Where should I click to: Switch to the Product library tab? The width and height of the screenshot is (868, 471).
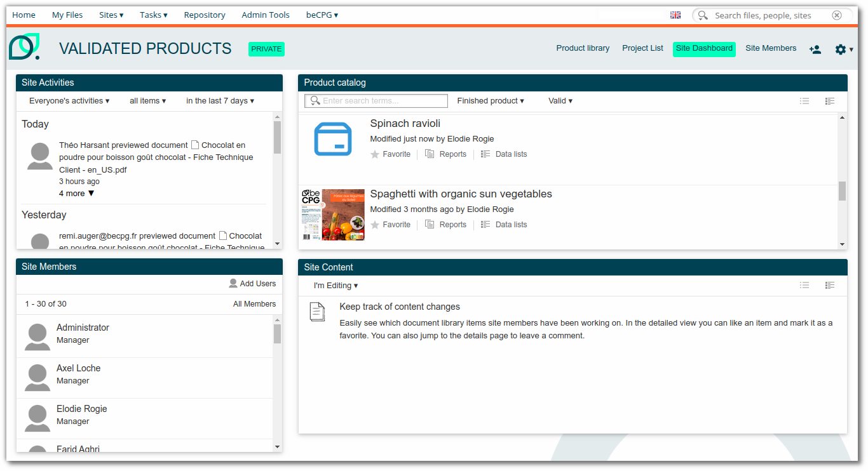click(x=582, y=48)
